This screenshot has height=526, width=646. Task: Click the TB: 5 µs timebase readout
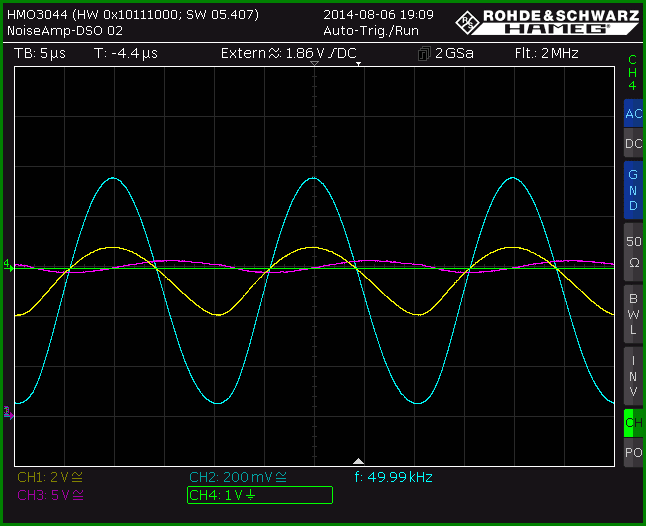(40, 53)
